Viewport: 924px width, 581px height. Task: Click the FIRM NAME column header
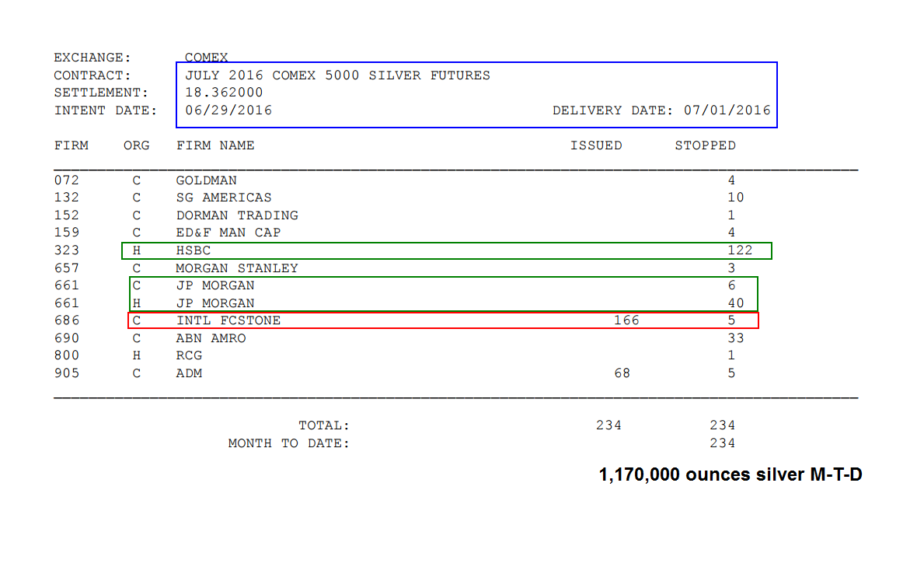point(215,145)
